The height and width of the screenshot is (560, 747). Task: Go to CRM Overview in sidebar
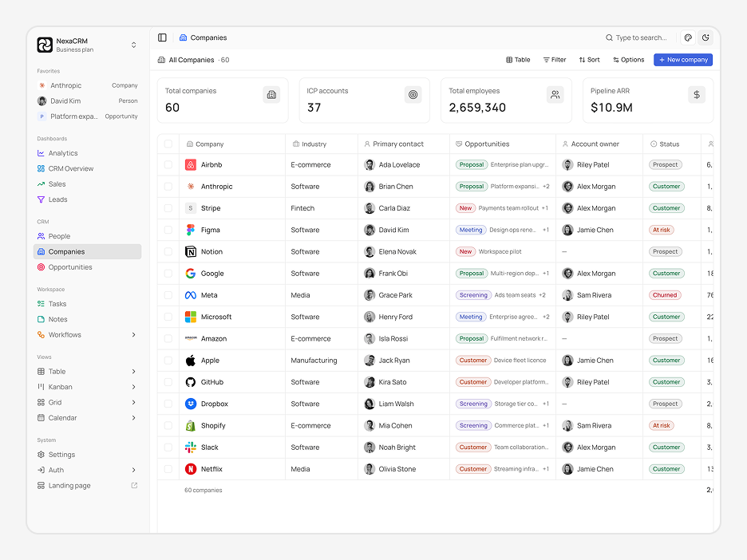point(87,168)
